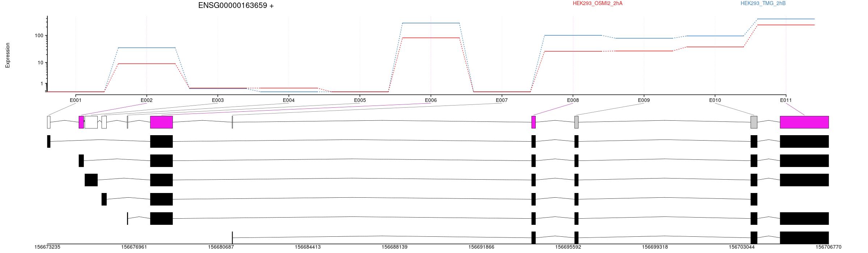Select the HEK293_TMG_2hB legend label
868x253 pixels.
tap(763, 3)
